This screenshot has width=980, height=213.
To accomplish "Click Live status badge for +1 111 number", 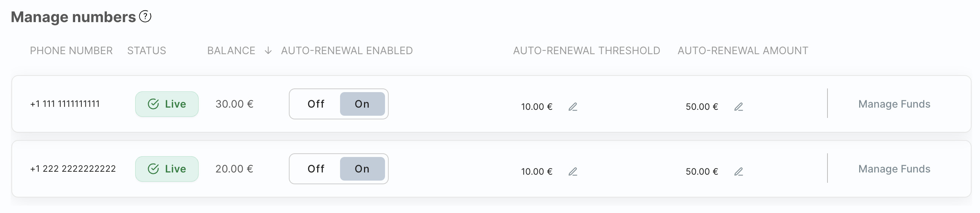I will 167,104.
